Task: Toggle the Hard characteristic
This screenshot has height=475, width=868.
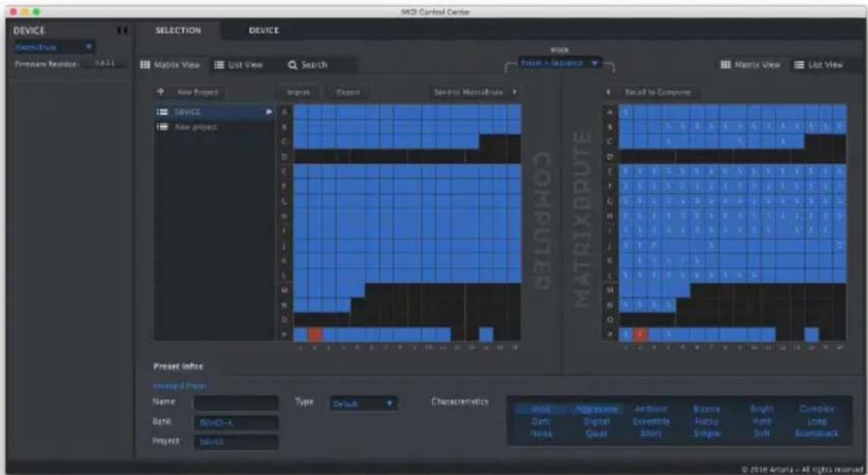Action: [x=761, y=421]
